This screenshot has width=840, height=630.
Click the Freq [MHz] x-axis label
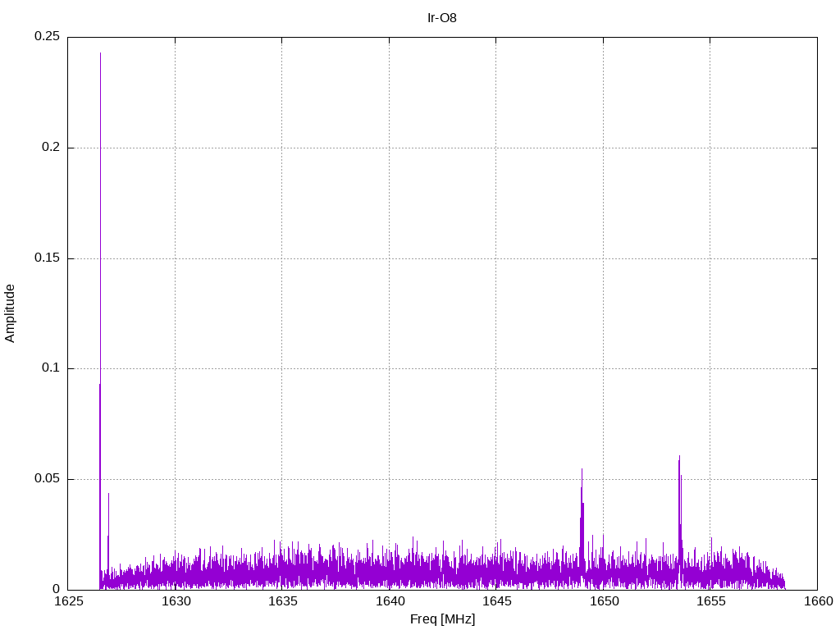pyautogui.click(x=442, y=619)
